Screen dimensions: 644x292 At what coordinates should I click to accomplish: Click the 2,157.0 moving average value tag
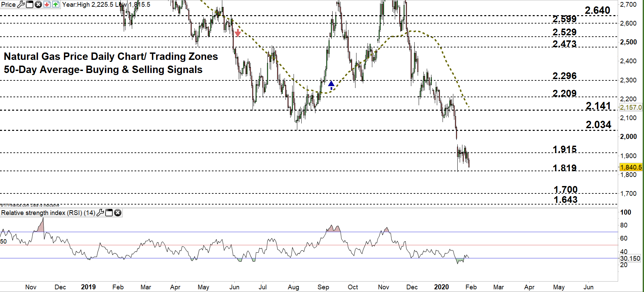(x=631, y=107)
